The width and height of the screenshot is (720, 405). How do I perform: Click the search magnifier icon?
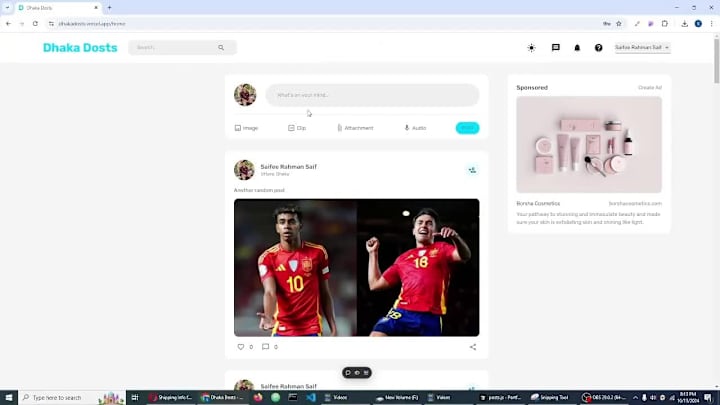221,48
